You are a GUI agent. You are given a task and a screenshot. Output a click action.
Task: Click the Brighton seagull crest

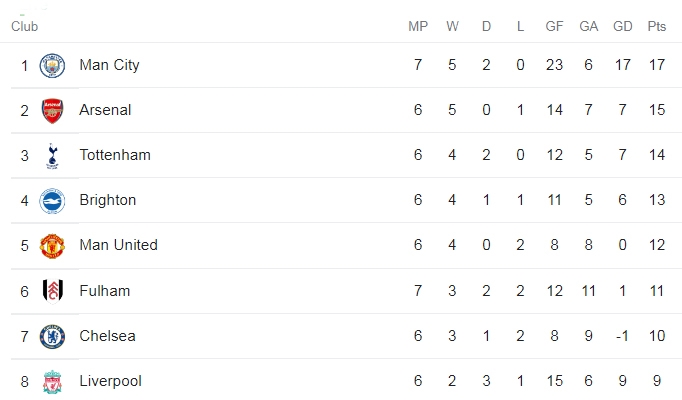click(x=52, y=201)
